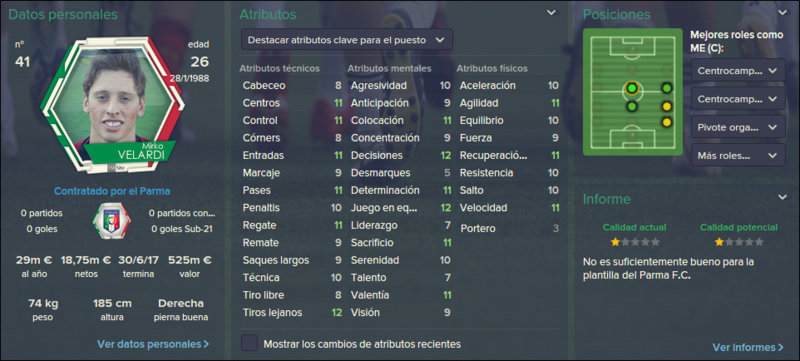Screen dimensions: 800x361
Task: Collapse the Informe panel with its chevron
Action: [x=782, y=197]
